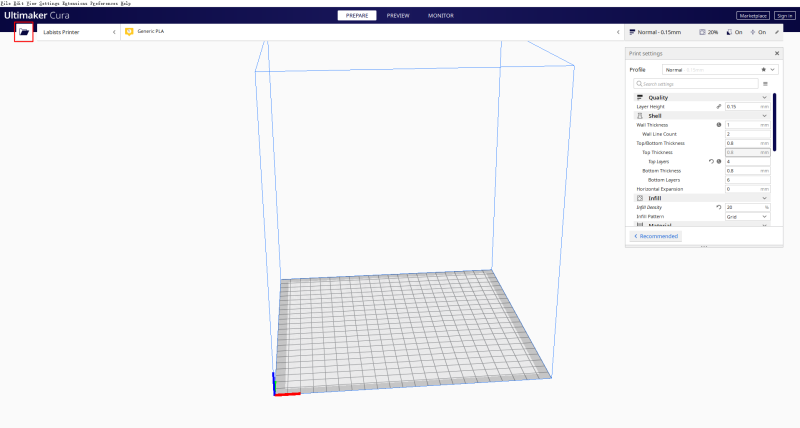The image size is (800, 428).
Task: Reset Infill Density with the revert arrow
Action: click(x=718, y=207)
